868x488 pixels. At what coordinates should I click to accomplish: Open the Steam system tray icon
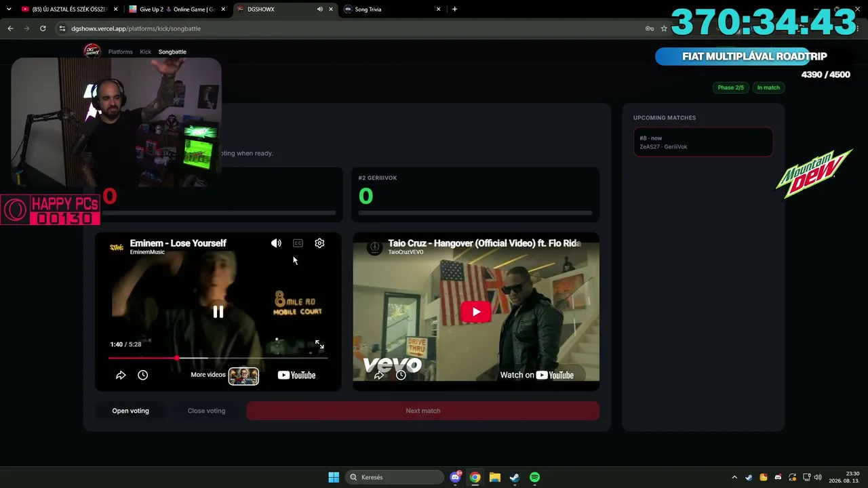pos(749,477)
